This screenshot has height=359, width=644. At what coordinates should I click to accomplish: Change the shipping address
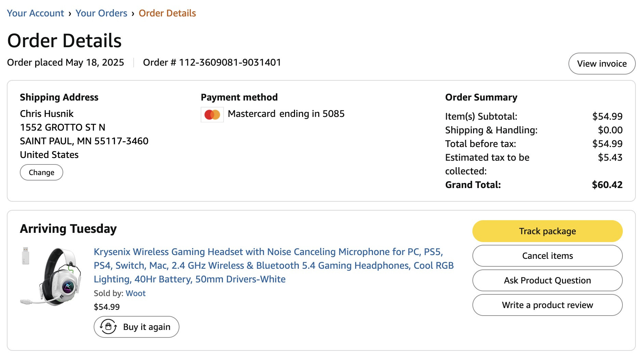click(41, 172)
